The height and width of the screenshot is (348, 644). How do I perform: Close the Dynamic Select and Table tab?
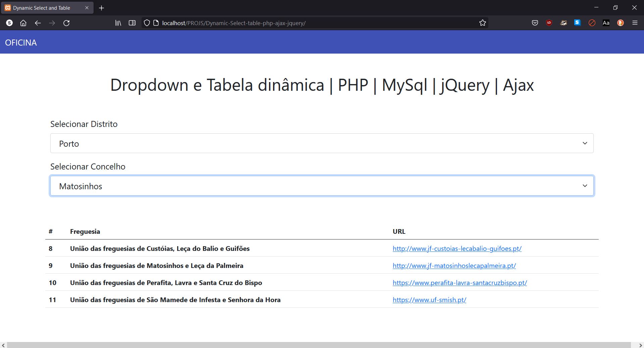87,8
